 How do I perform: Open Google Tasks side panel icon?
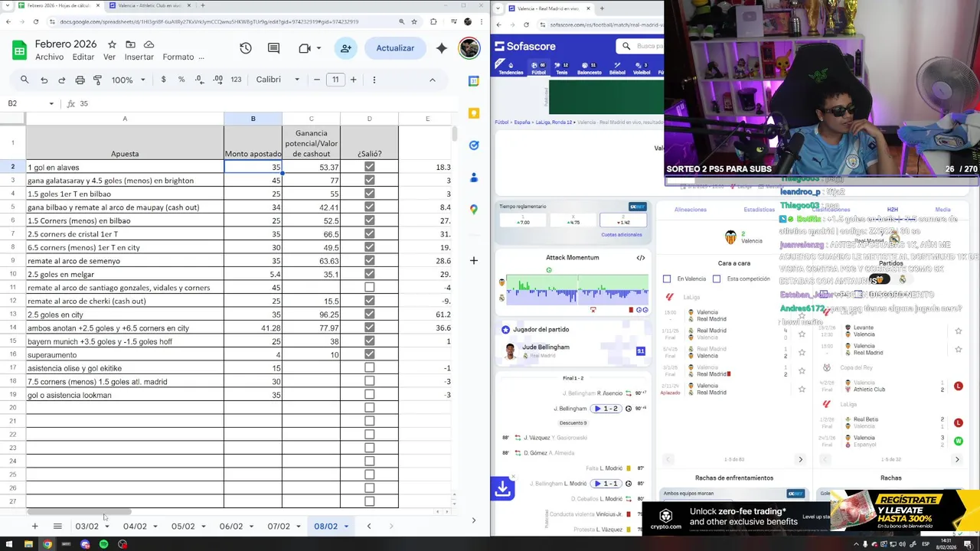tap(474, 145)
